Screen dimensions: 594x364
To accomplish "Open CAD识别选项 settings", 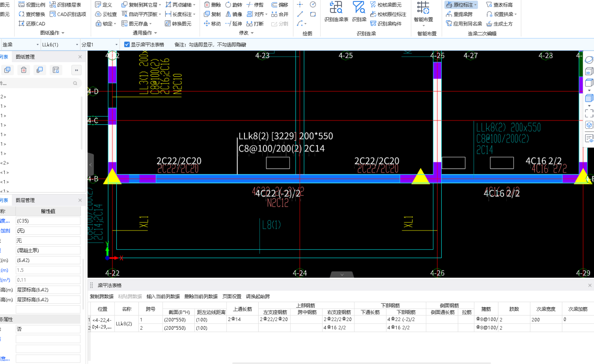I will click(68, 14).
